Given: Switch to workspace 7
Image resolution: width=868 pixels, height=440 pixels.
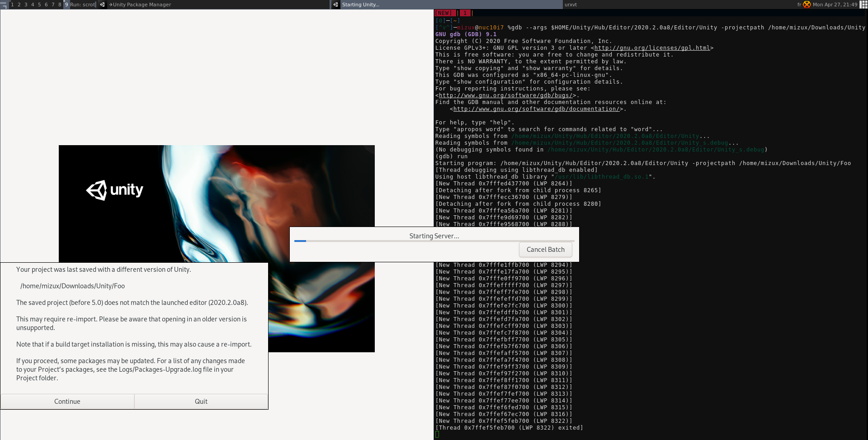Looking at the screenshot, I should tap(53, 5).
